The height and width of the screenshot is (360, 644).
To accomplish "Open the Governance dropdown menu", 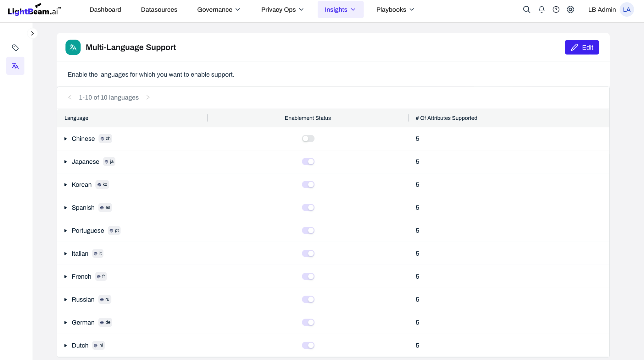I will 219,9.
